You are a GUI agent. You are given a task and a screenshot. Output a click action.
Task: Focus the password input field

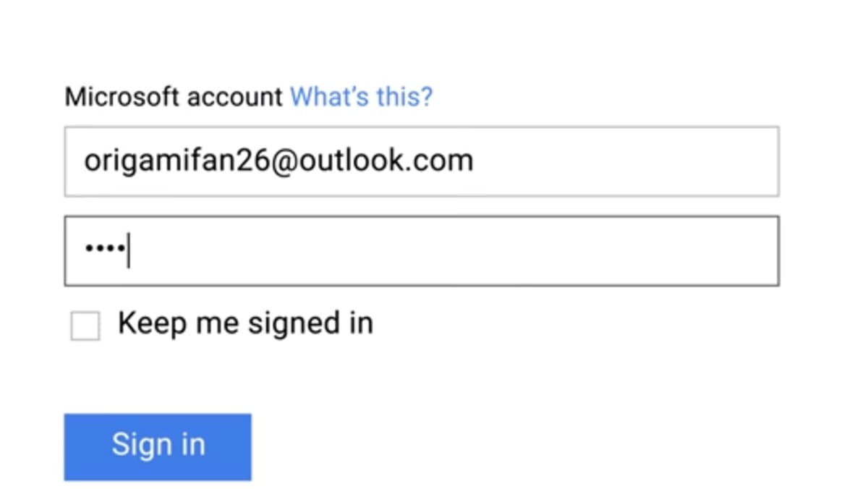(421, 250)
